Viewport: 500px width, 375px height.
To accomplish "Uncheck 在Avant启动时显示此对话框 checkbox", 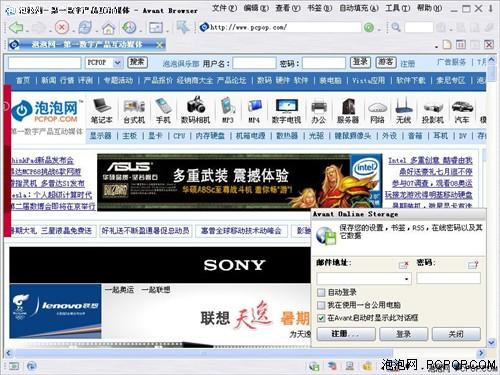I will (x=321, y=318).
